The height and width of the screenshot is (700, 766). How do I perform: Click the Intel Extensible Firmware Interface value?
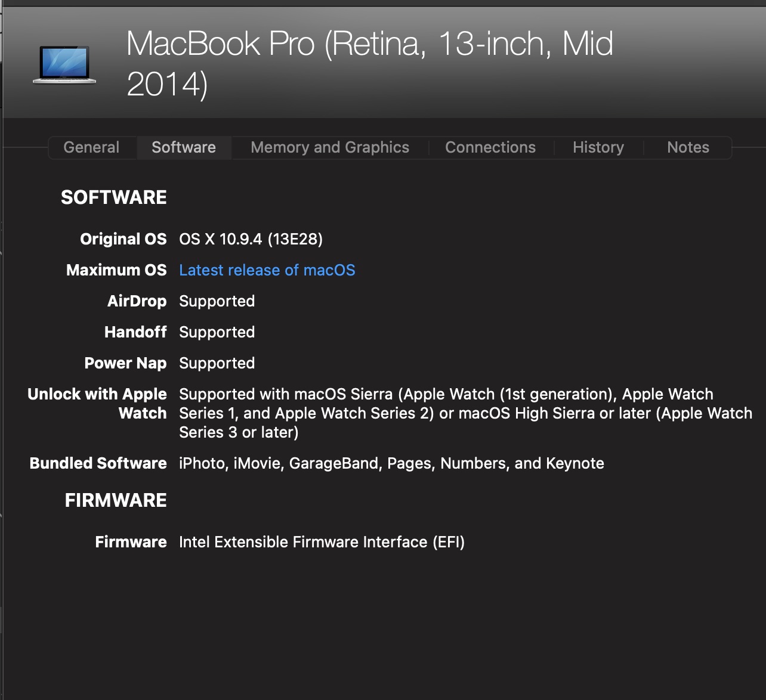(x=322, y=542)
